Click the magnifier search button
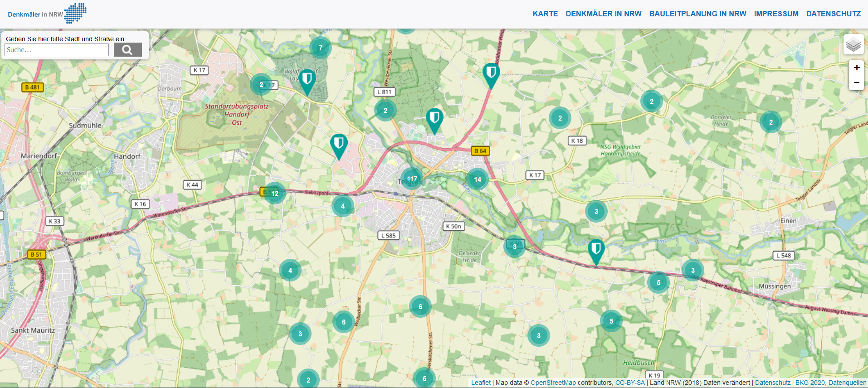Screen dimensions: 868x388 [127, 50]
